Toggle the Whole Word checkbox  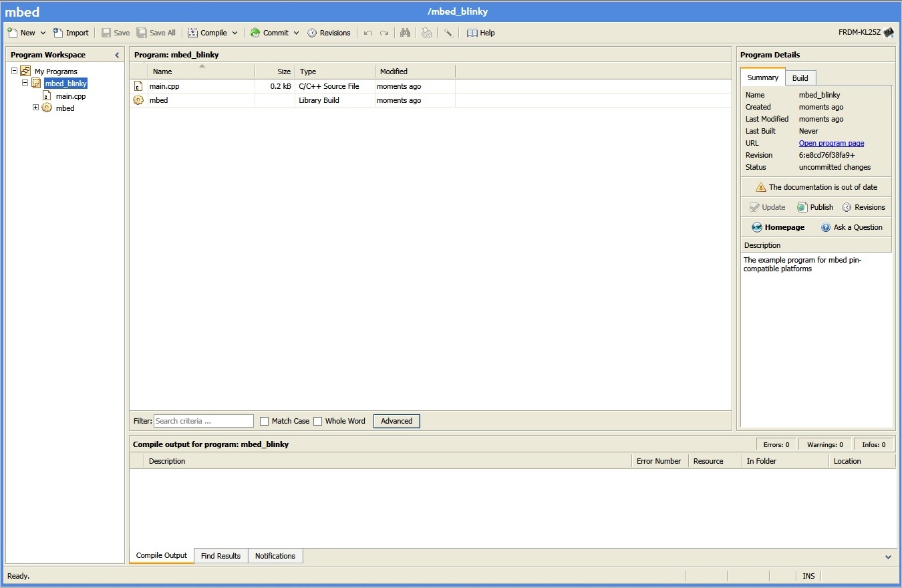coord(318,421)
